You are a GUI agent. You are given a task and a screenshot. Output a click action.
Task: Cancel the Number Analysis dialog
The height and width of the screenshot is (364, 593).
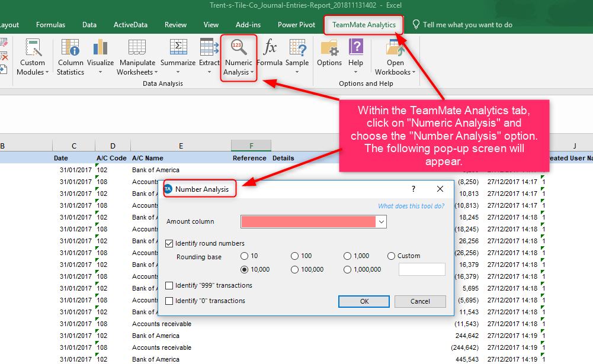420,301
